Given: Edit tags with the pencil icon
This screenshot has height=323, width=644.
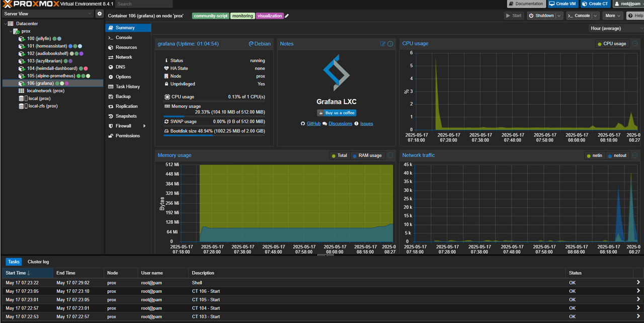Looking at the screenshot, I should click(x=287, y=16).
